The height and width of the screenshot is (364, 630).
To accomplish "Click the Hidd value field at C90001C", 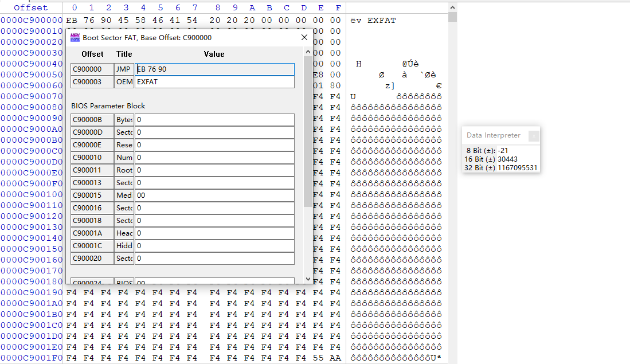I will click(x=214, y=245).
